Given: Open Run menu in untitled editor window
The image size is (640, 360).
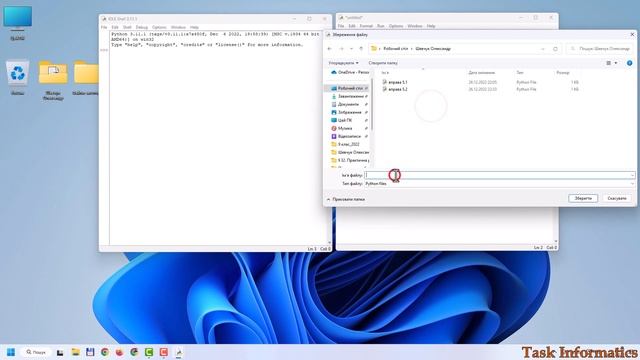Looking at the screenshot, I should (380, 26).
